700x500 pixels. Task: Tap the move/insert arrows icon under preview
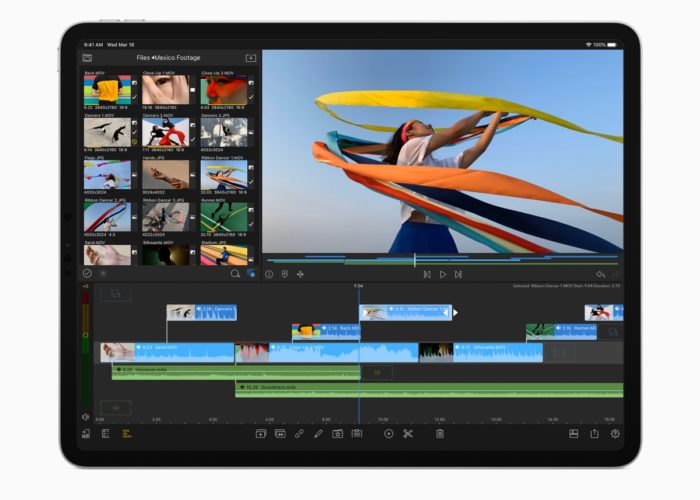point(300,274)
